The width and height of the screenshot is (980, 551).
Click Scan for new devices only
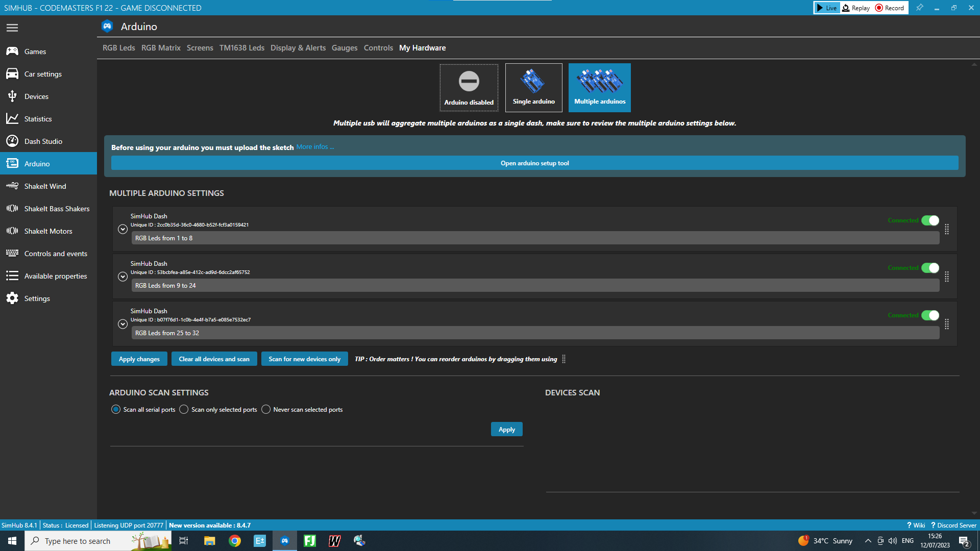305,359
